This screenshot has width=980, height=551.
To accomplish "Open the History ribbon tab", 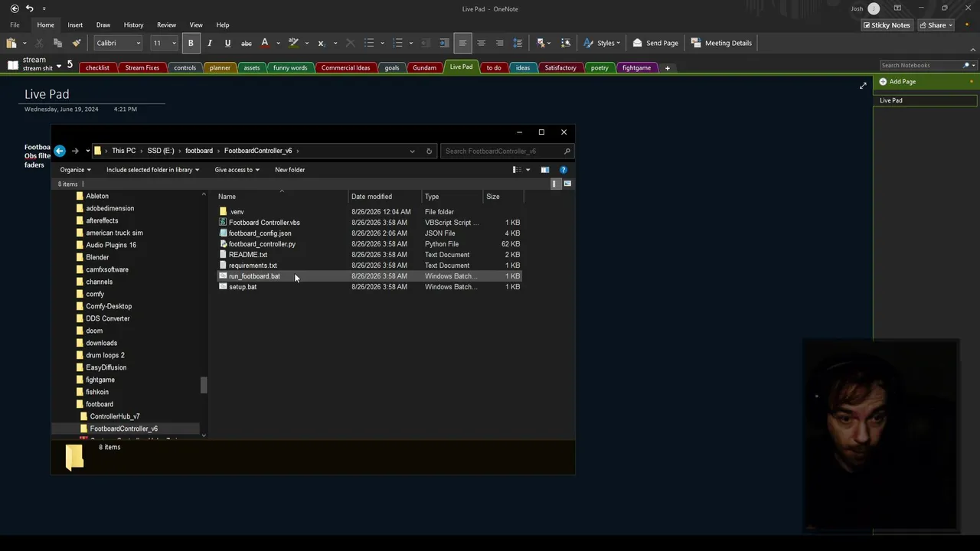I will (x=133, y=25).
